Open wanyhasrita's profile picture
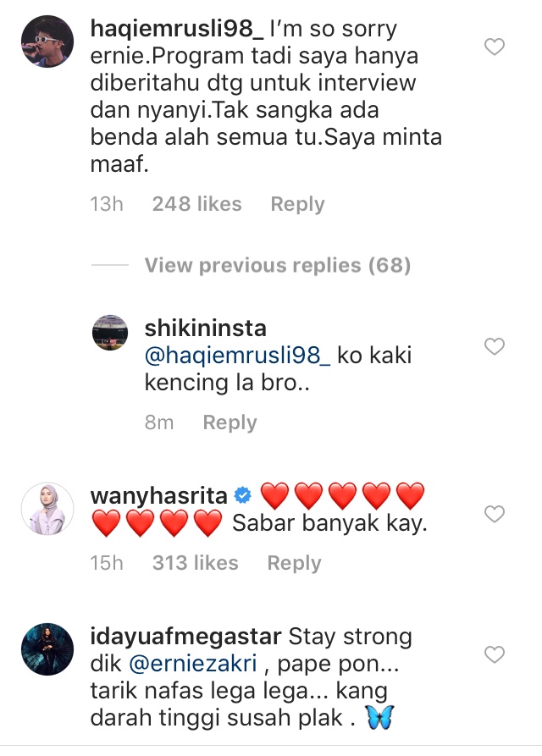Image resolution: width=542 pixels, height=756 pixels. [47, 509]
